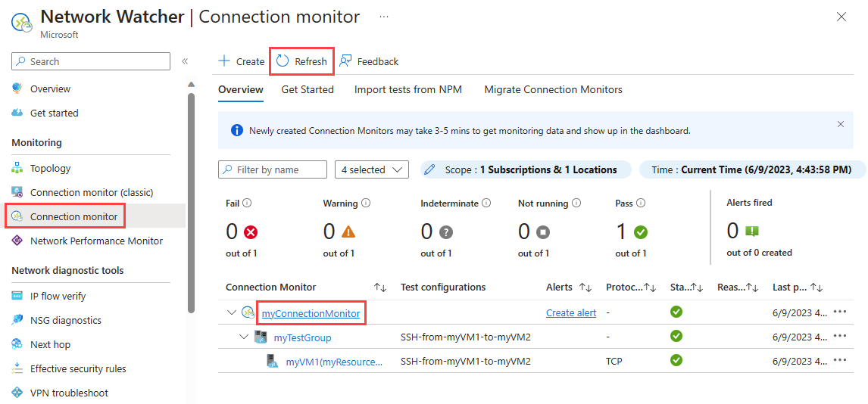868x404 pixels.
Task: Open the myConnectionMonitor link
Action: coord(311,312)
